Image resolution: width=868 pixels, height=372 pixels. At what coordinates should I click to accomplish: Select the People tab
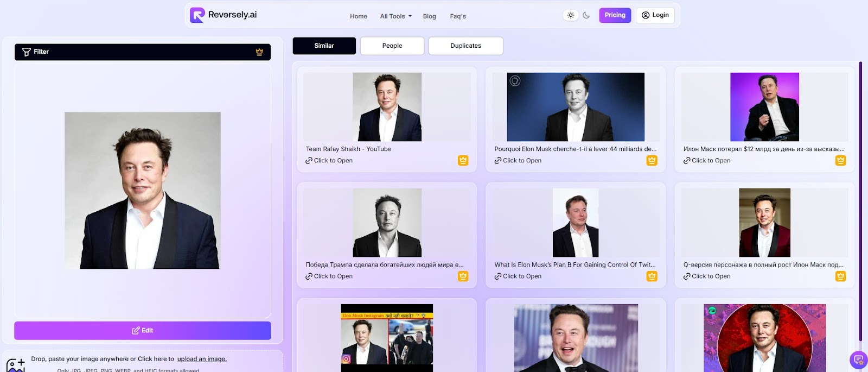point(392,46)
